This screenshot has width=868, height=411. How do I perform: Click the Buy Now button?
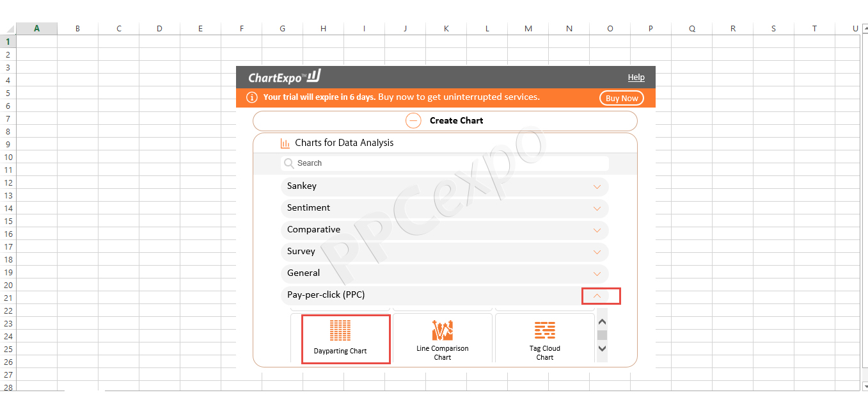pos(622,98)
